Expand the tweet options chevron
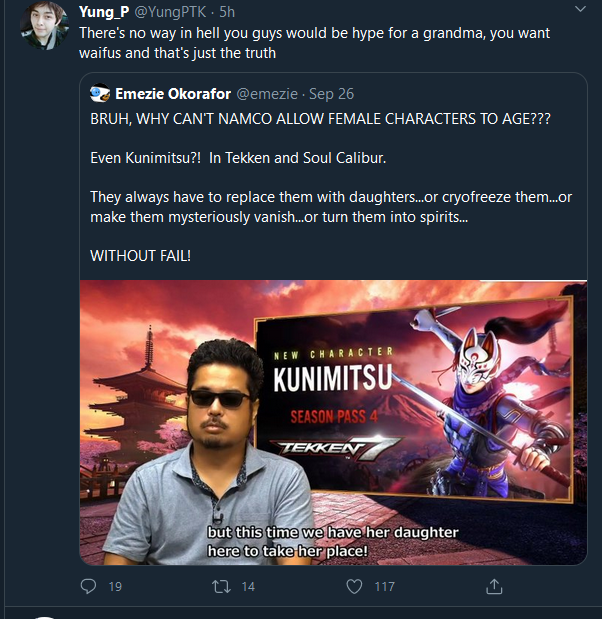Viewport: 602px width, 619px height. (580, 9)
